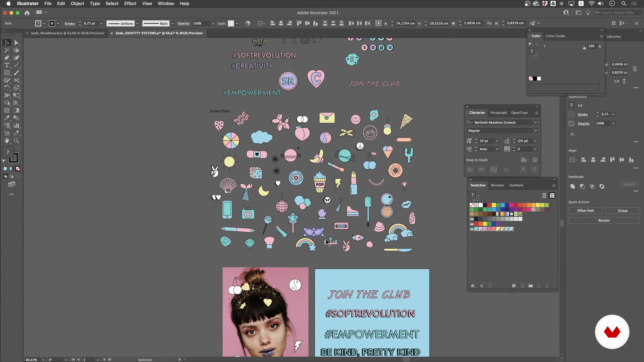
Task: Switch to Soda_Moodboard.ai document tab
Action: click(67, 33)
